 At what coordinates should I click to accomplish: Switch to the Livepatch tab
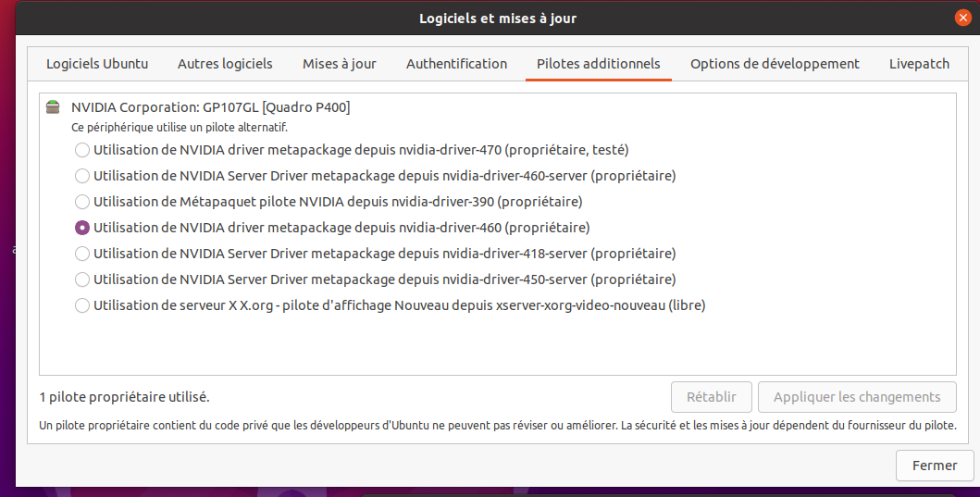919,64
